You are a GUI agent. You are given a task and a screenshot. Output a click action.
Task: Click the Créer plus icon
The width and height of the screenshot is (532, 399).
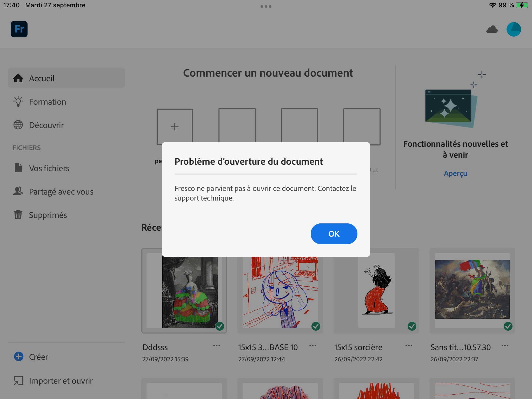[18, 357]
